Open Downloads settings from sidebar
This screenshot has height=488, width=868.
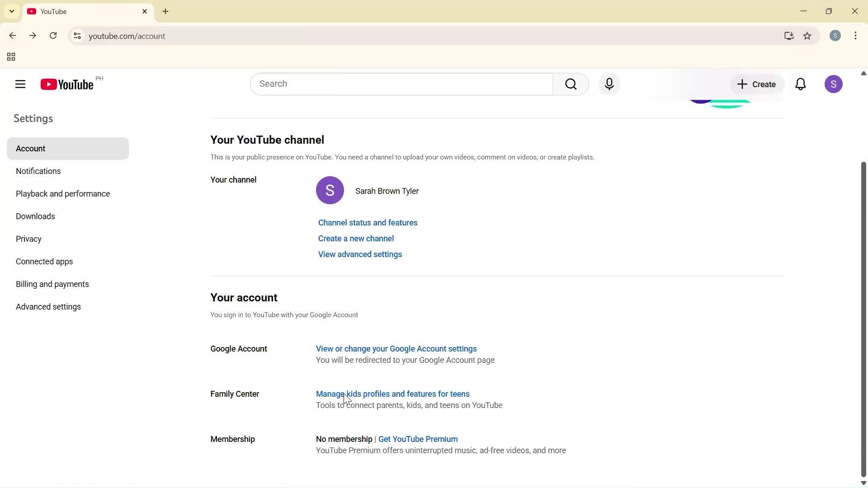(x=35, y=216)
